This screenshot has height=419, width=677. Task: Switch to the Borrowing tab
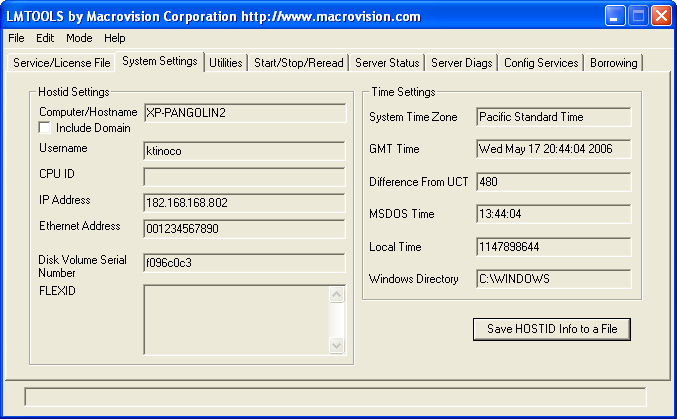613,63
